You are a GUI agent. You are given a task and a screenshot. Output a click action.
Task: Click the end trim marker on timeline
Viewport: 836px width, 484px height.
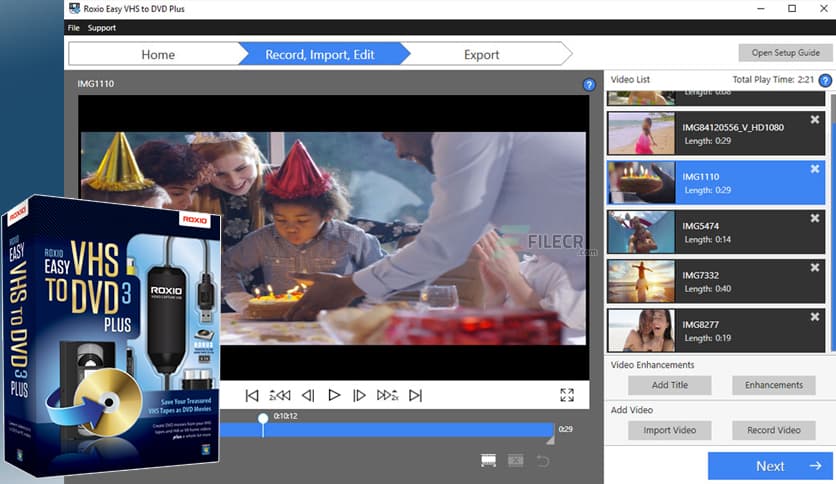coord(551,440)
